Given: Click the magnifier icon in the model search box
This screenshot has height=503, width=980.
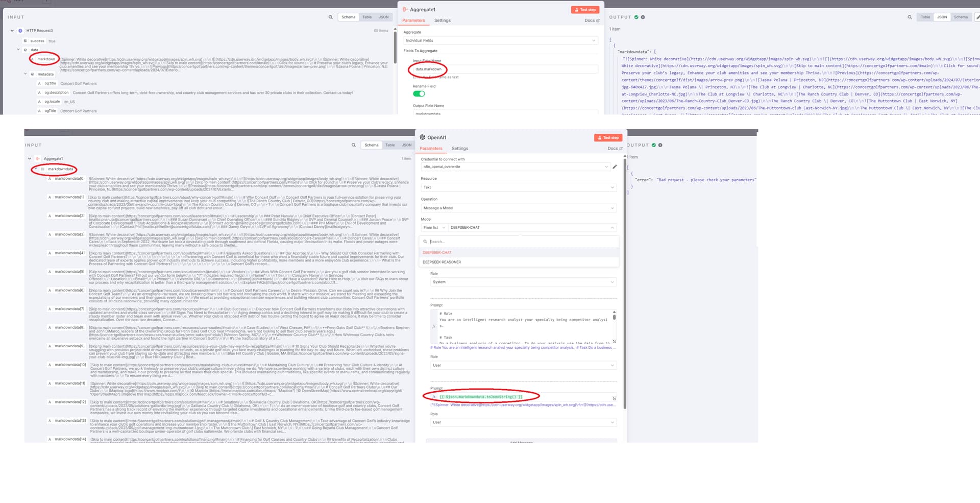Looking at the screenshot, I should [425, 242].
